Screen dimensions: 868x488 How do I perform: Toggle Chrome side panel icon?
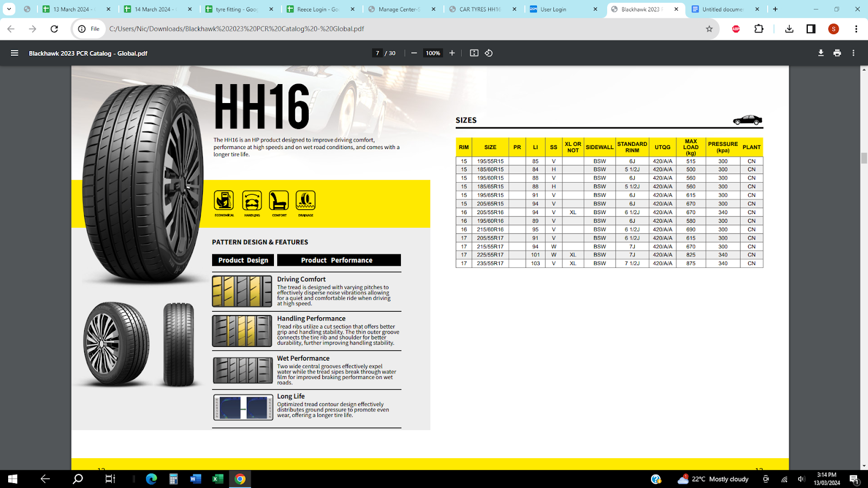coord(811,29)
